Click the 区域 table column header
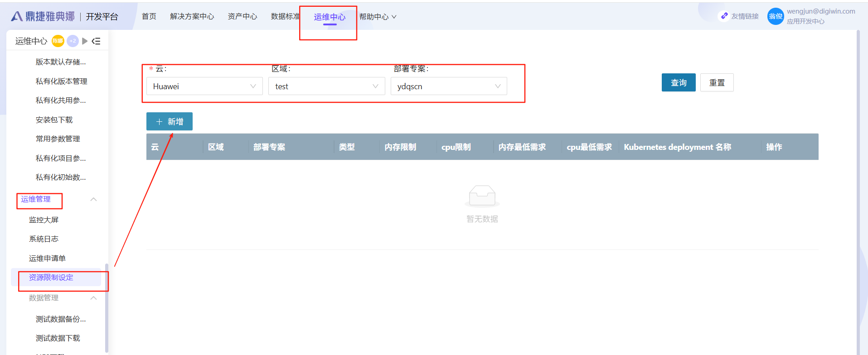This screenshot has width=868, height=355. 216,147
